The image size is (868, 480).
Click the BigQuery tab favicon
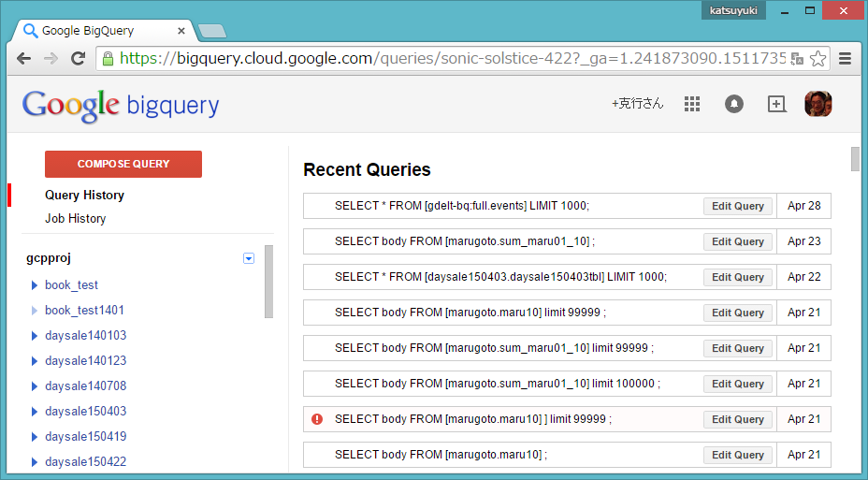30,31
